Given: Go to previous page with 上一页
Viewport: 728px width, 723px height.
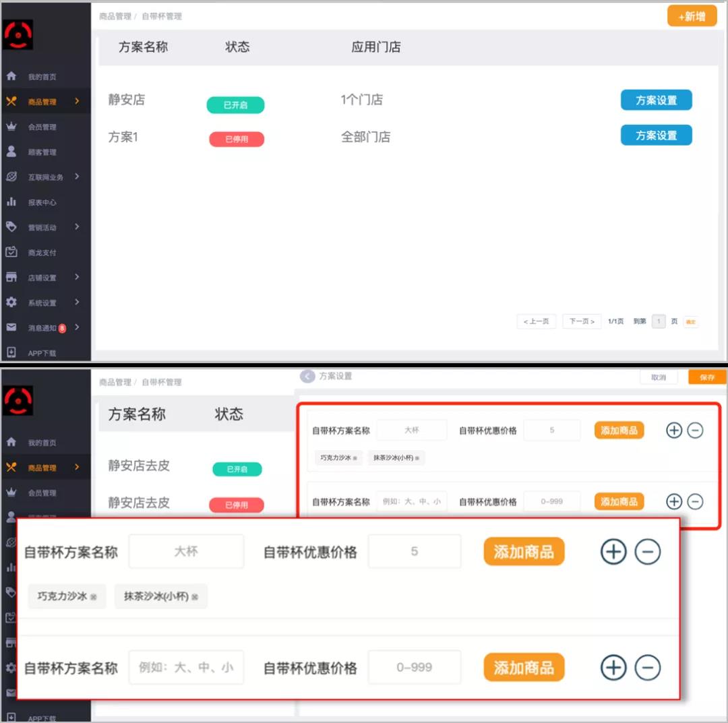Looking at the screenshot, I should (537, 321).
